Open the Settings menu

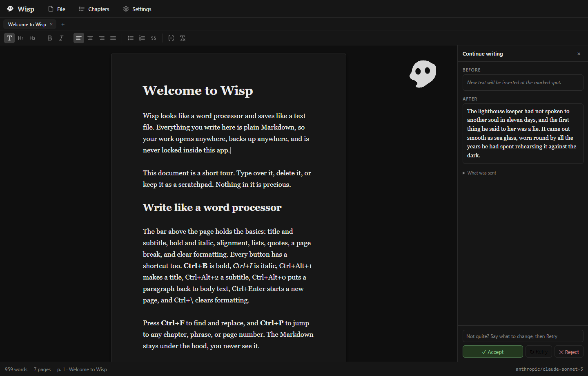click(137, 9)
